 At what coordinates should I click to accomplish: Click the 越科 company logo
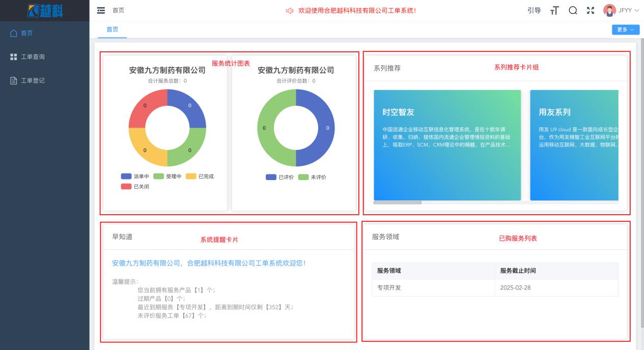pyautogui.click(x=45, y=11)
